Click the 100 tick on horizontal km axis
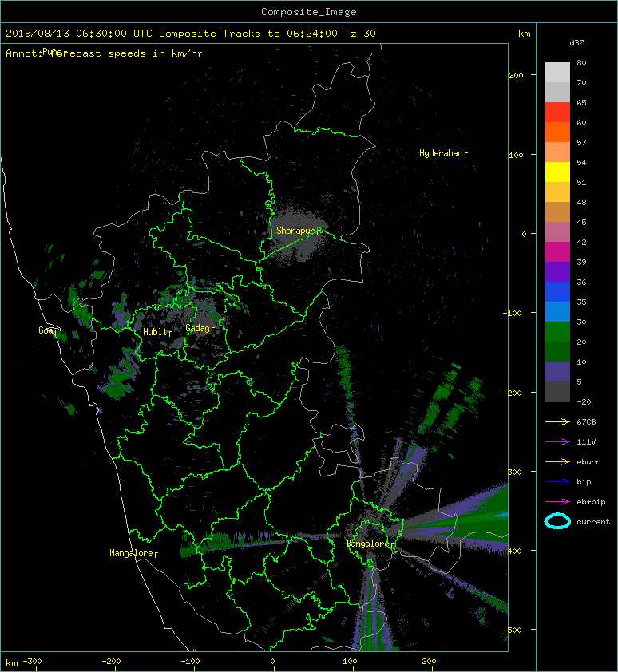 350,662
